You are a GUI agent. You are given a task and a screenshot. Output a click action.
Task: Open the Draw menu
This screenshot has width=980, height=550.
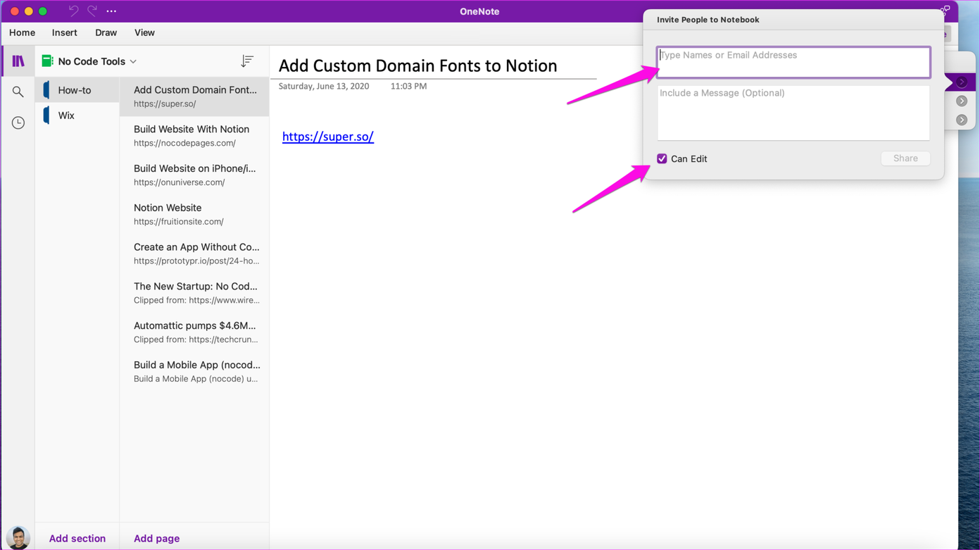coord(106,32)
